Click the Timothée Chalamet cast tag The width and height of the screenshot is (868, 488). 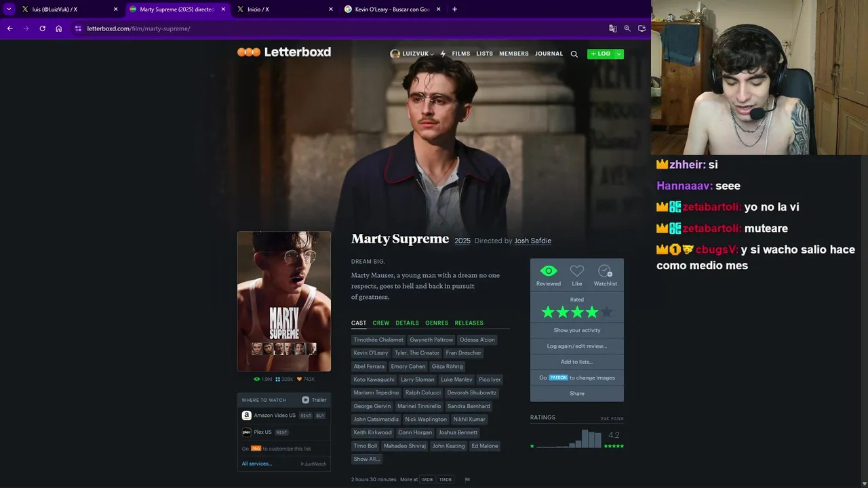pyautogui.click(x=378, y=340)
